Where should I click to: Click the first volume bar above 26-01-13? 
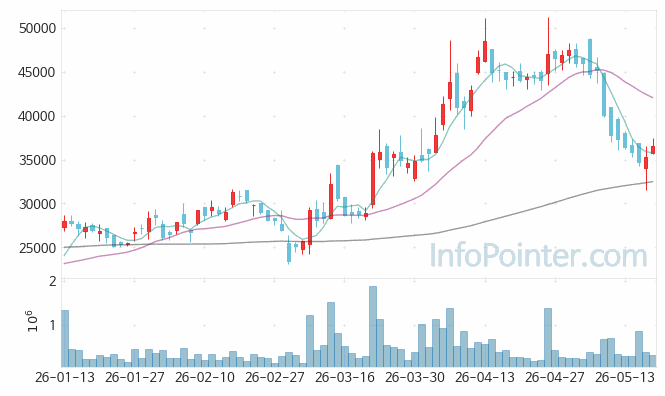point(65,338)
